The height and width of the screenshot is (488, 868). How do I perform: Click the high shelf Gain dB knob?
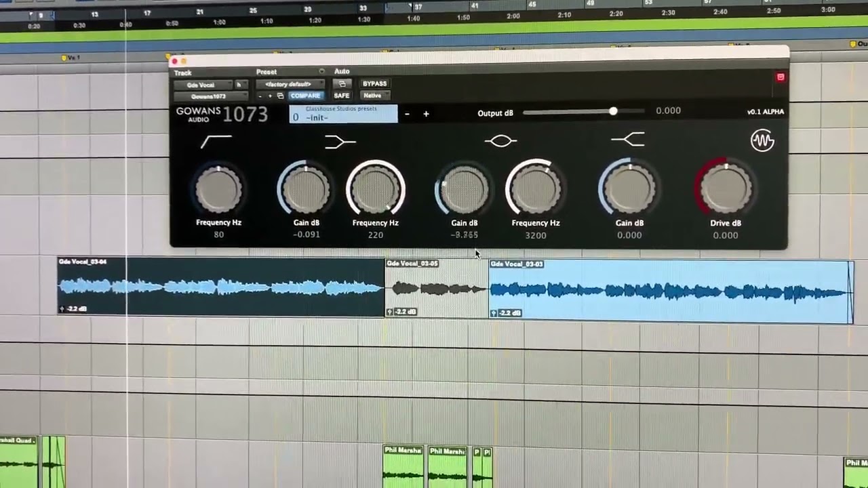pos(629,189)
